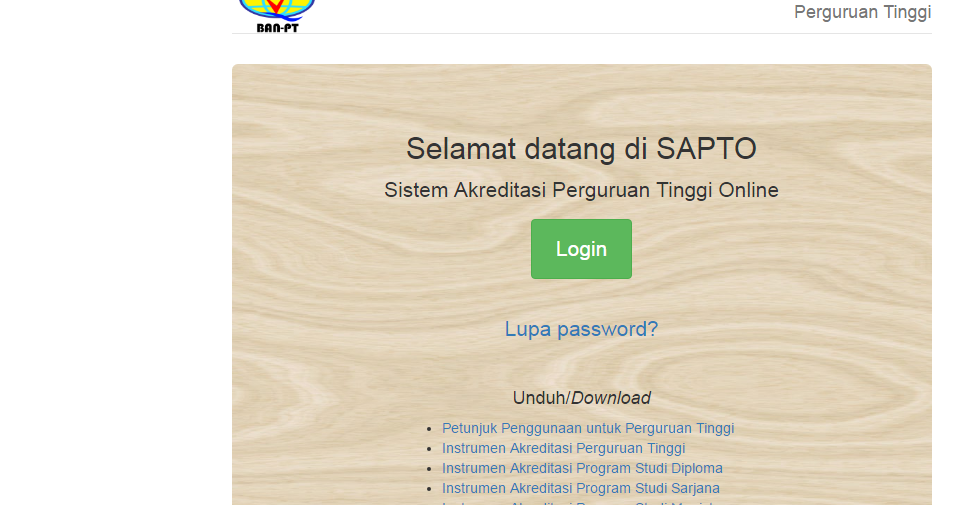Screen dimensions: 962x505
Task: Click the BAN-PT logo
Action: coord(277,16)
